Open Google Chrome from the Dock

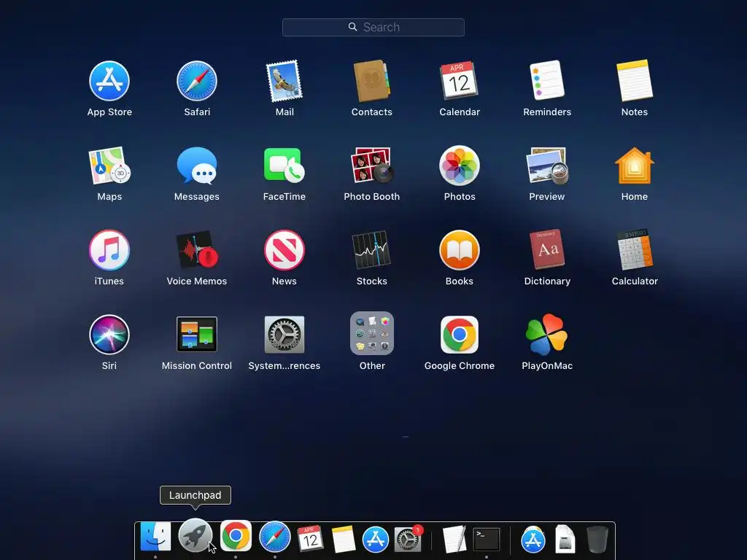(236, 536)
